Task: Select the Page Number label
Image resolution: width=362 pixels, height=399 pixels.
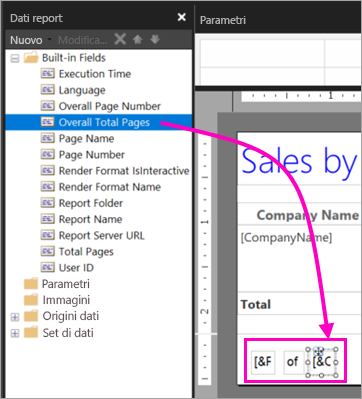Action: click(92, 155)
